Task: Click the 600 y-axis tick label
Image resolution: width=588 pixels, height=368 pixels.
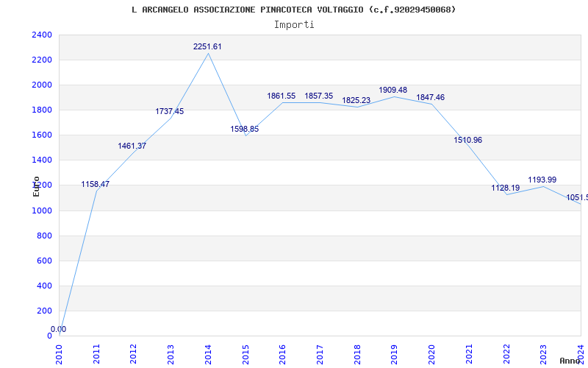Action: [45, 261]
